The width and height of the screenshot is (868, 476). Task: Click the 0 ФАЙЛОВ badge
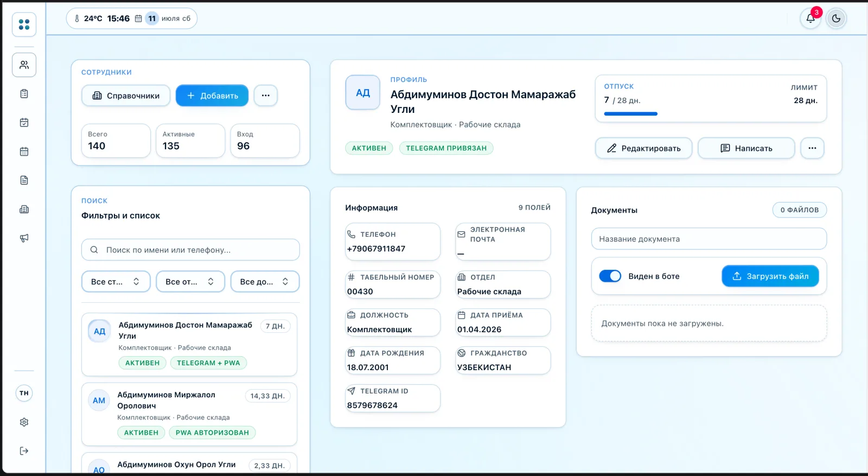(800, 210)
